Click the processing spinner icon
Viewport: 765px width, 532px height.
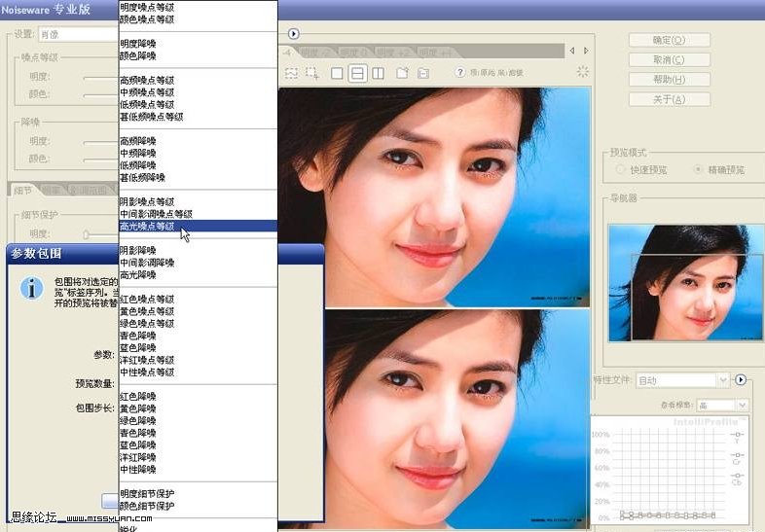(583, 72)
